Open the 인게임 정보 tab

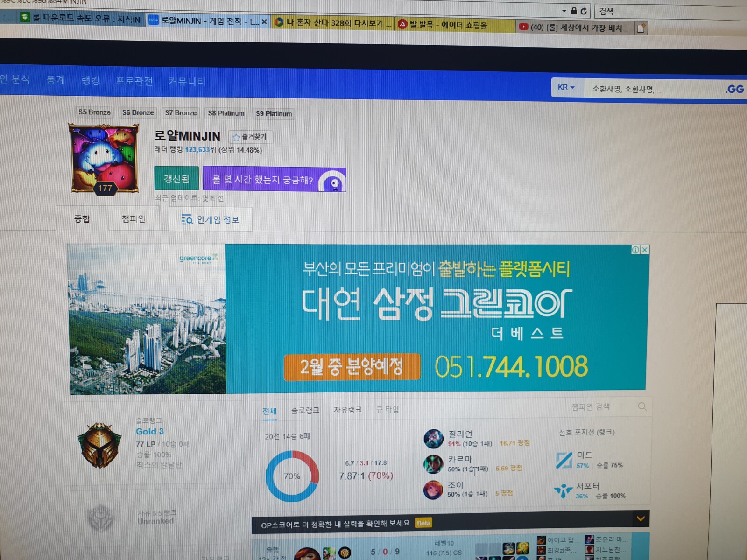coord(211,220)
